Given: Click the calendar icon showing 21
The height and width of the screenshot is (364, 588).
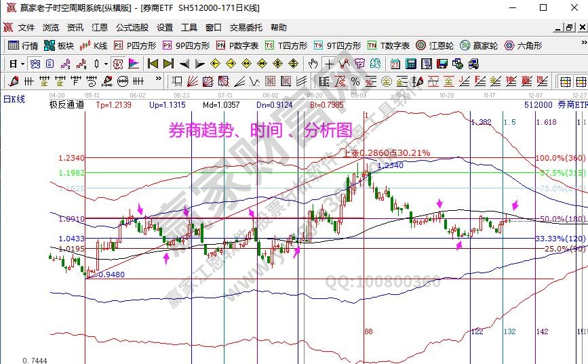Looking at the screenshot, I should click(395, 64).
